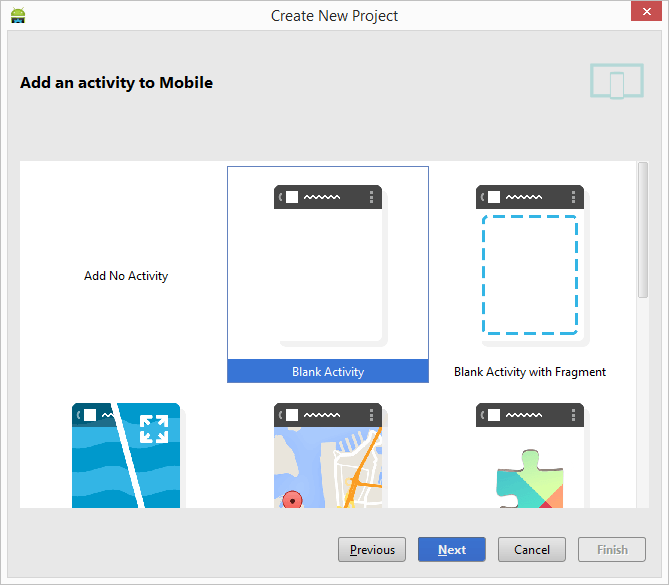This screenshot has width=669, height=585.
Task: Select the fullscreen expand-arrows activity template
Action: coord(126,455)
